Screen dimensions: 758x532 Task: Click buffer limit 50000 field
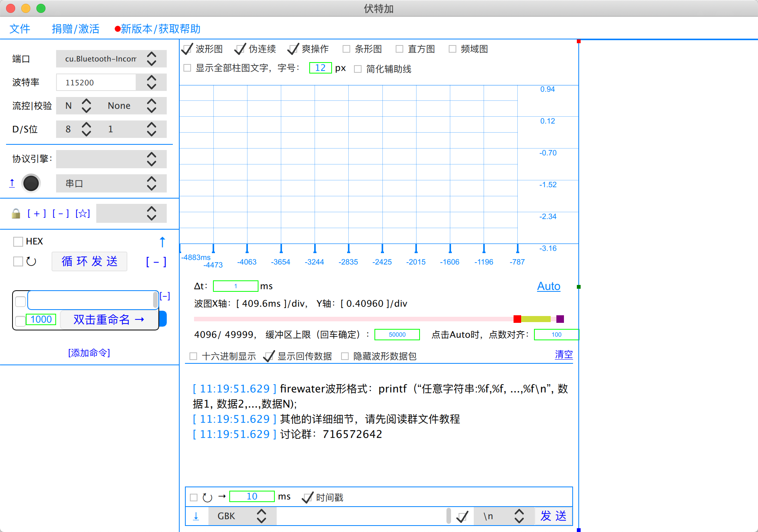coord(397,335)
